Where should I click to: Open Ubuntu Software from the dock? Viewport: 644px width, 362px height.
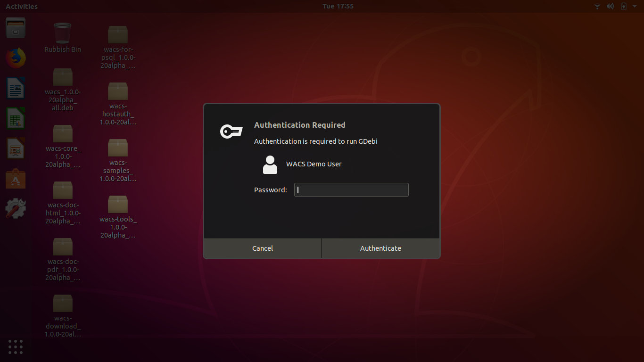point(16,179)
